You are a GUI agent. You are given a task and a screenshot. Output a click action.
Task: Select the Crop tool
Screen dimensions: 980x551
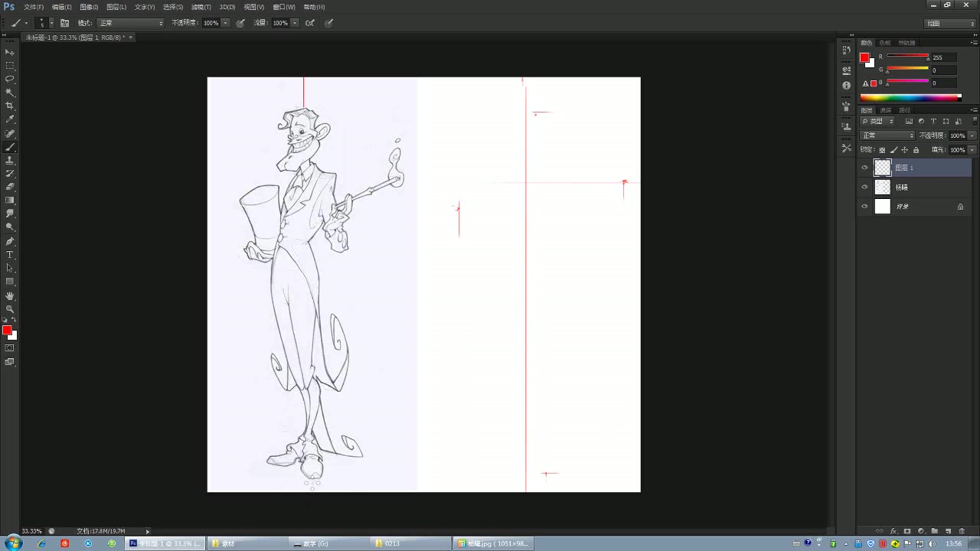[x=10, y=106]
